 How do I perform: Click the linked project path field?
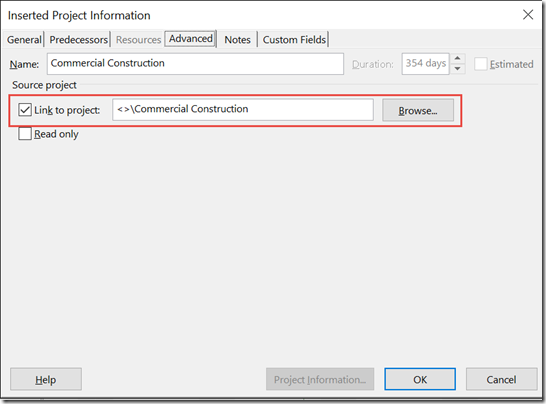coord(243,110)
